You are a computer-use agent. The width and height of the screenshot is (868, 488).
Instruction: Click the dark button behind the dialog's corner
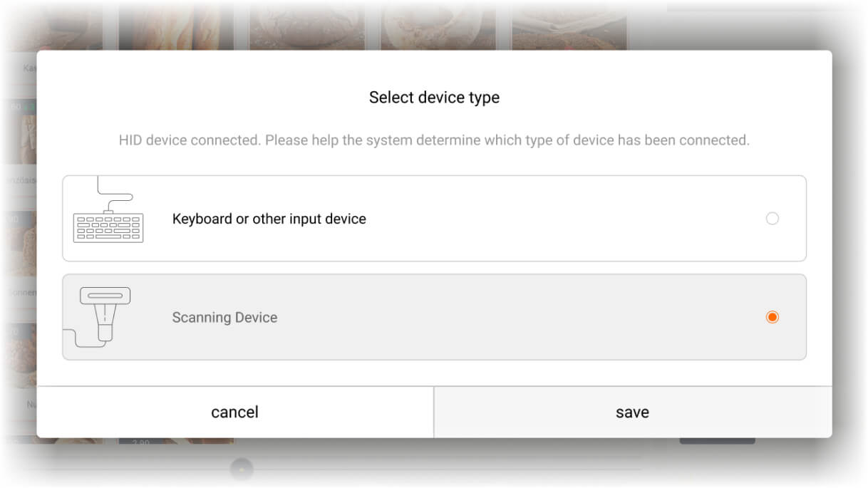(716, 441)
